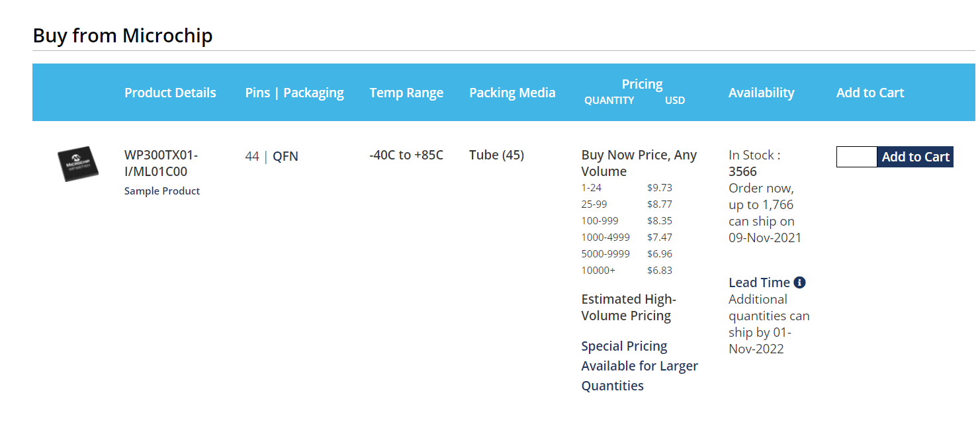Screen dimensions: 980x438
Task: Focus the quantity input box
Action: (856, 157)
